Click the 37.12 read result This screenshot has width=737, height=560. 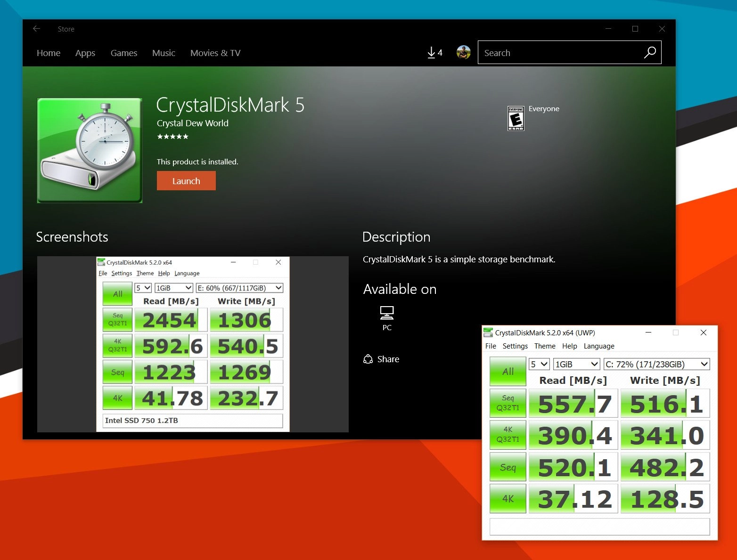[573, 498]
